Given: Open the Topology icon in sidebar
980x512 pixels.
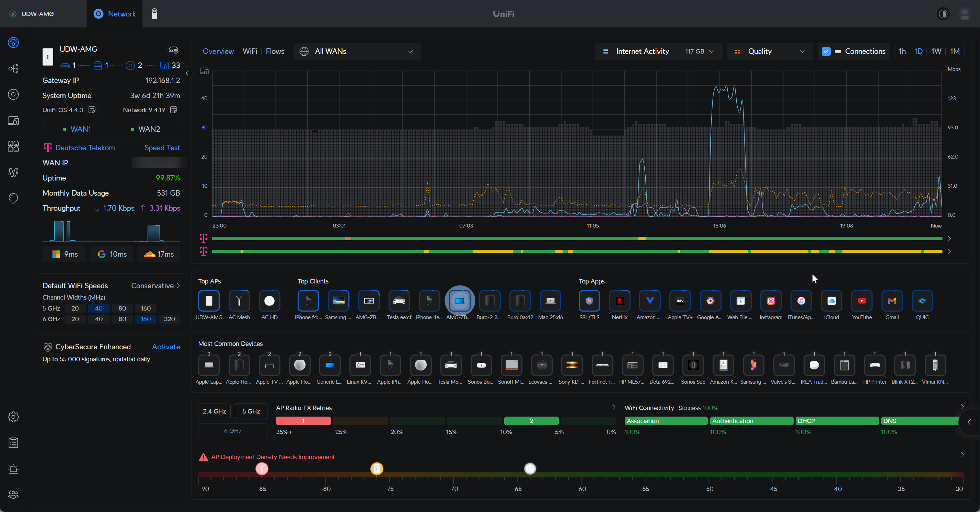Looking at the screenshot, I should pos(13,69).
